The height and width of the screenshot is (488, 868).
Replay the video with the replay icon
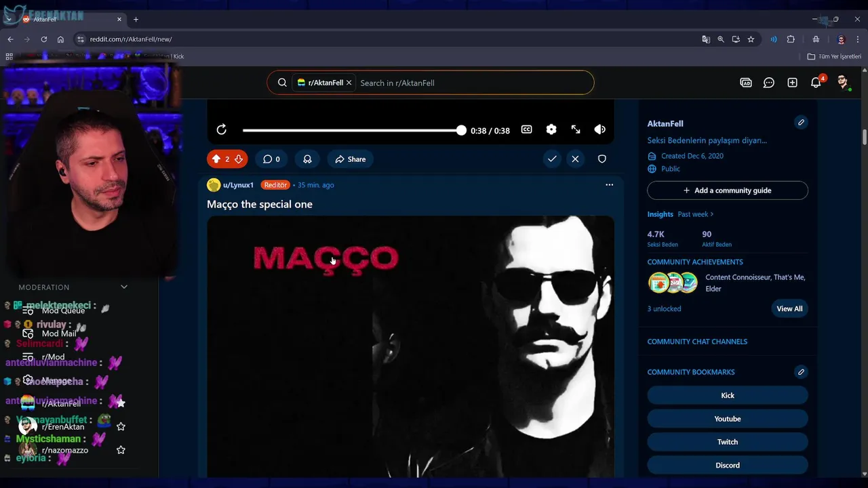pos(222,129)
